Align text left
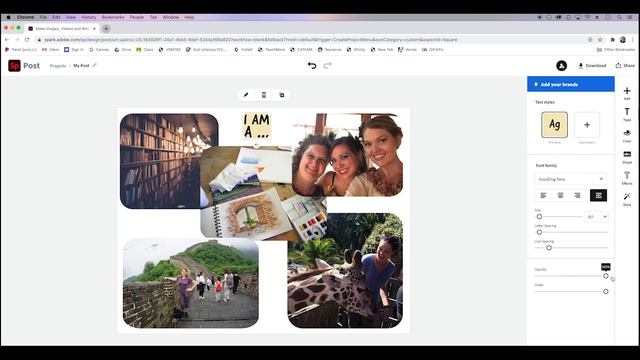Viewport: 640px width, 360px height. click(543, 196)
